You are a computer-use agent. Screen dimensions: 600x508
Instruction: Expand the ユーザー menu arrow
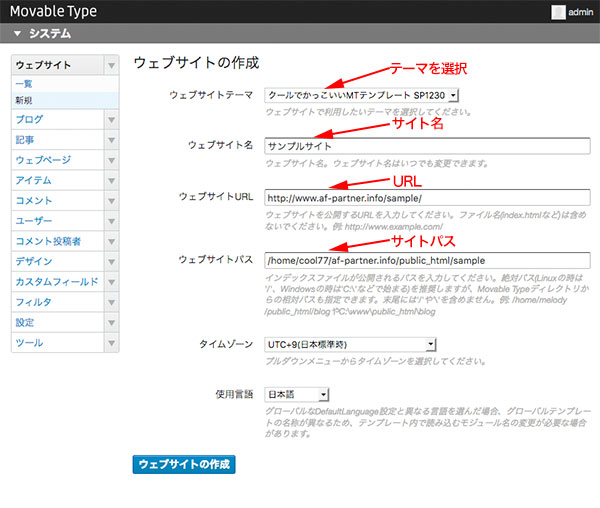(111, 221)
